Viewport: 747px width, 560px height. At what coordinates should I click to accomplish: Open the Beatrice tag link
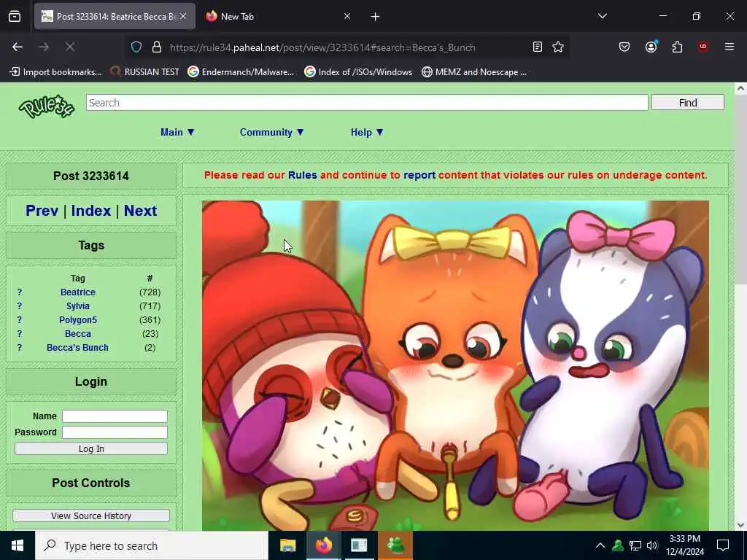[77, 292]
